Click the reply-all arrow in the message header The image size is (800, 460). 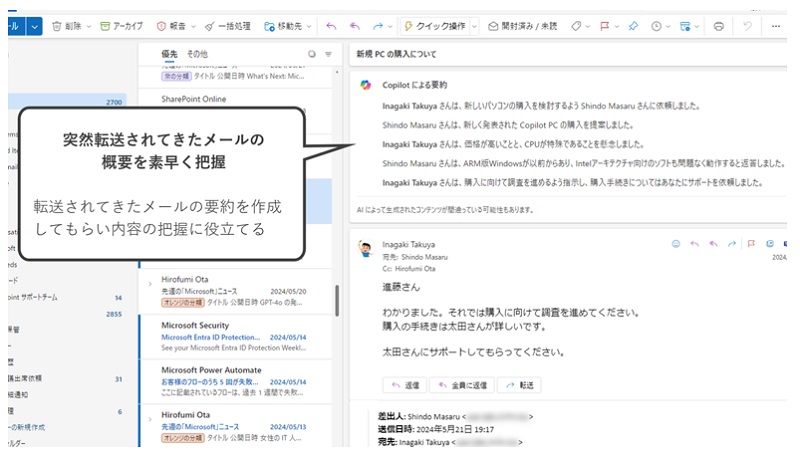pyautogui.click(x=713, y=244)
